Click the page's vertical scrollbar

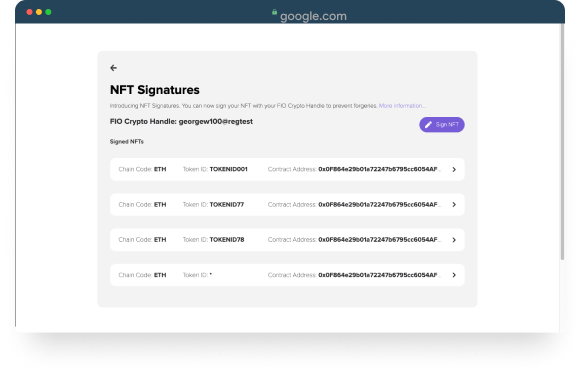tap(562, 141)
